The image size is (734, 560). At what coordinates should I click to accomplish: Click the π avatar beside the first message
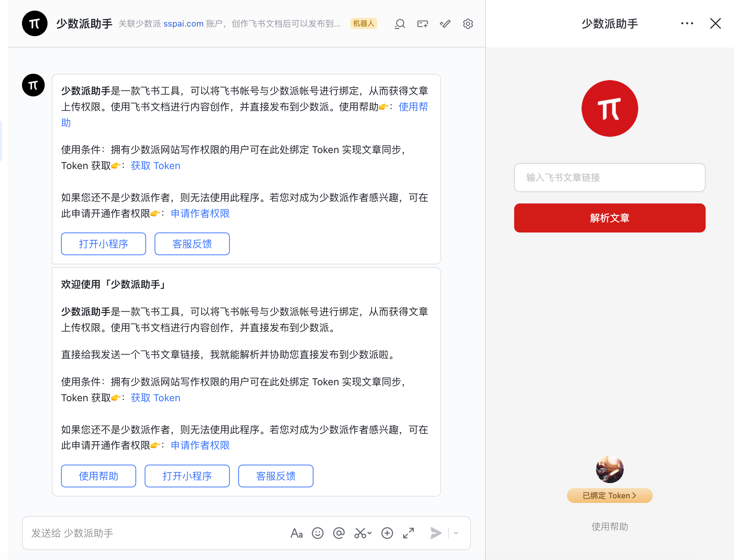point(33,85)
